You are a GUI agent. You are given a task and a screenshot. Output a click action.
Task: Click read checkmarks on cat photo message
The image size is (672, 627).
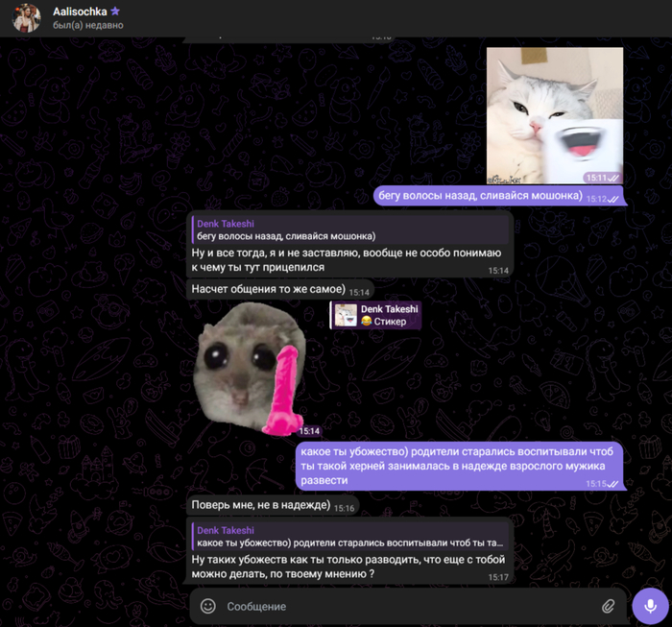coord(613,178)
